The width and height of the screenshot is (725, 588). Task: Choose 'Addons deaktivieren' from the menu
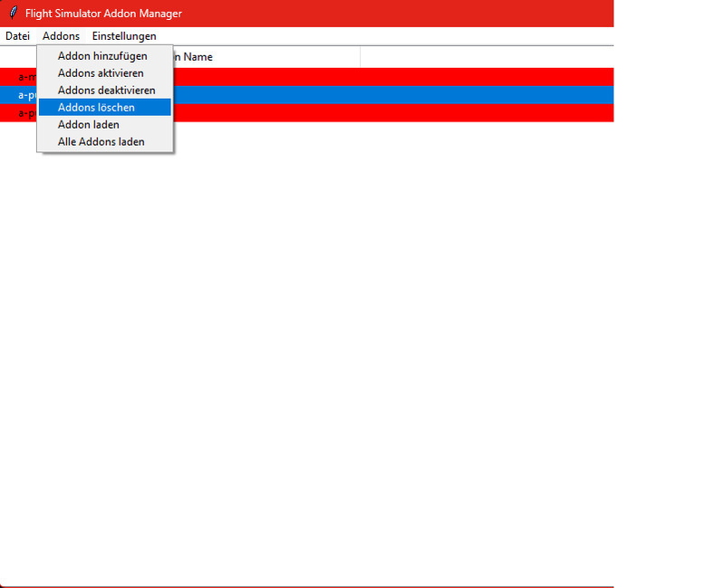(102, 90)
